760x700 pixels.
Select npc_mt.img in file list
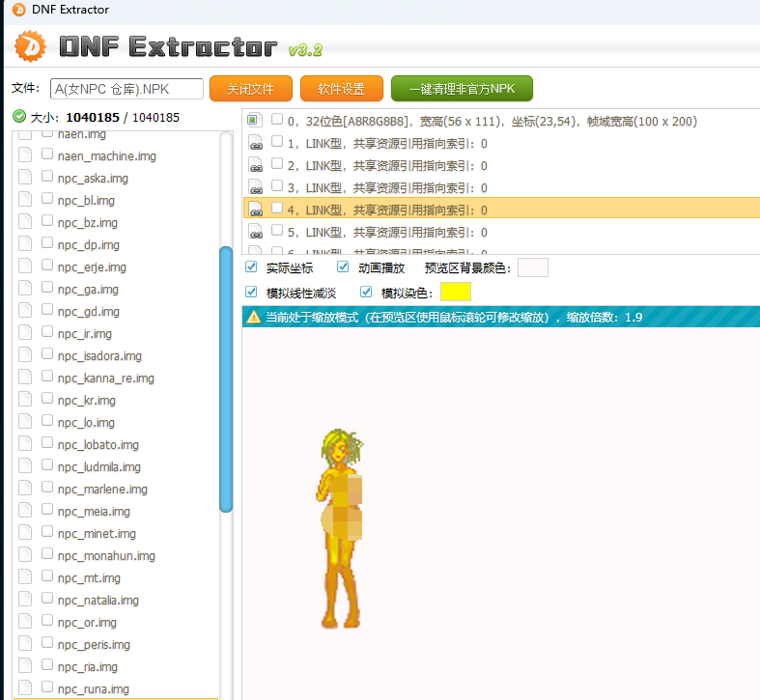(89, 577)
